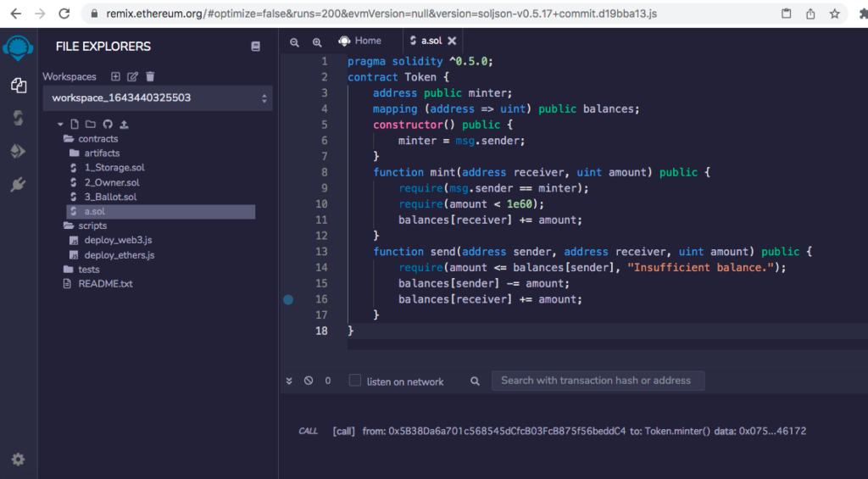Click the constructor() keyword on line 5
The image size is (868, 479).
click(414, 125)
